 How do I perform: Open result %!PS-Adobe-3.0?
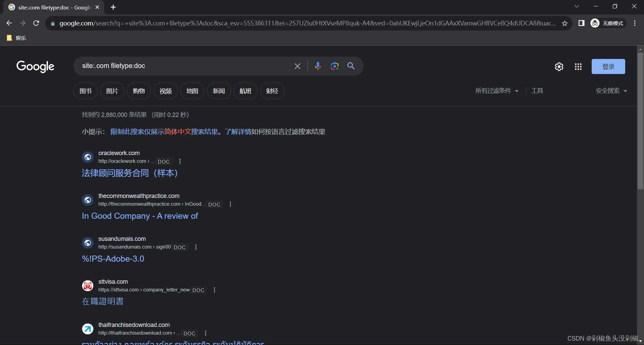(113, 259)
